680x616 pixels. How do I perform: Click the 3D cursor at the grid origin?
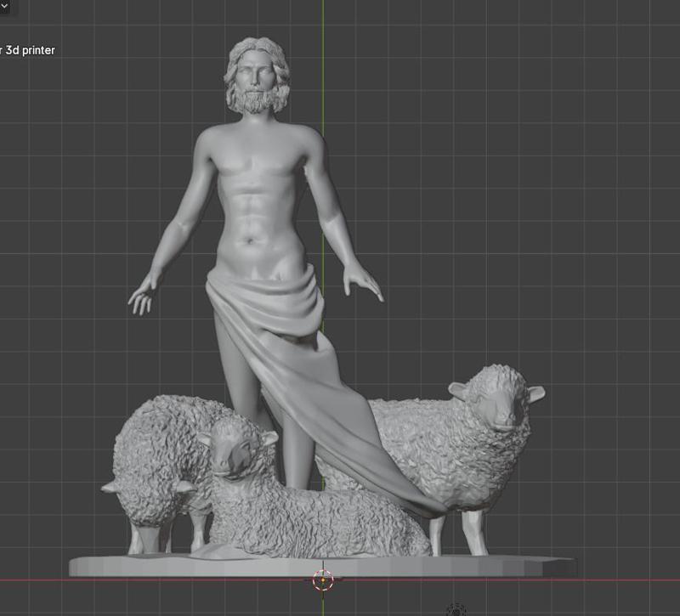(323, 580)
